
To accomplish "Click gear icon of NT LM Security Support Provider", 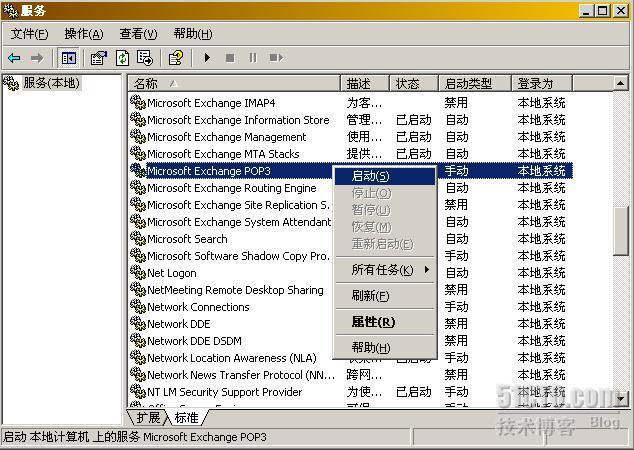I will click(138, 391).
